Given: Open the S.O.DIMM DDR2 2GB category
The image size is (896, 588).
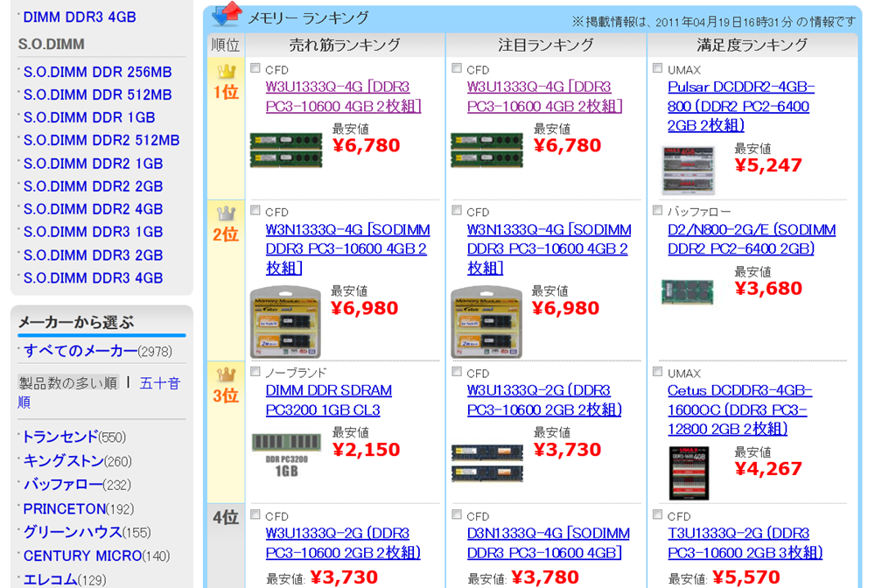Looking at the screenshot, I should click(93, 187).
